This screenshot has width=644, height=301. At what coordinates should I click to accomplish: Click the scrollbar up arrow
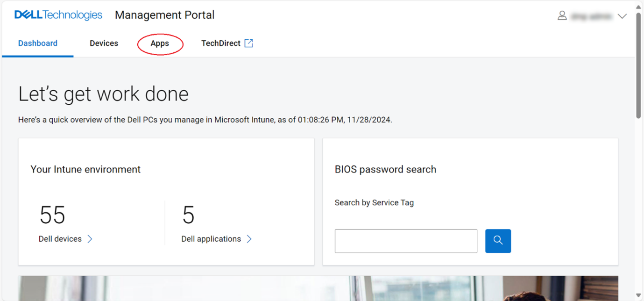[x=638, y=7]
